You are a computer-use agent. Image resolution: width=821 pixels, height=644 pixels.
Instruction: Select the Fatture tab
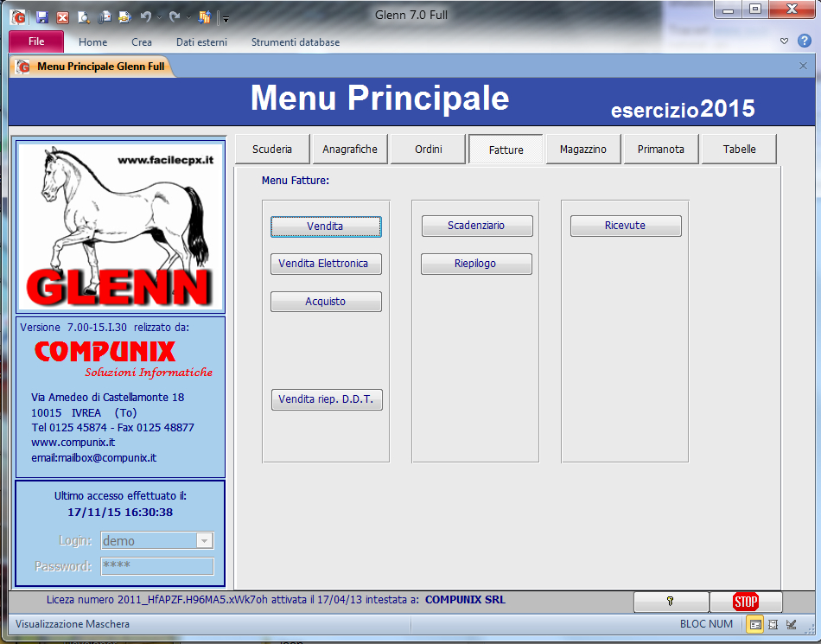506,150
